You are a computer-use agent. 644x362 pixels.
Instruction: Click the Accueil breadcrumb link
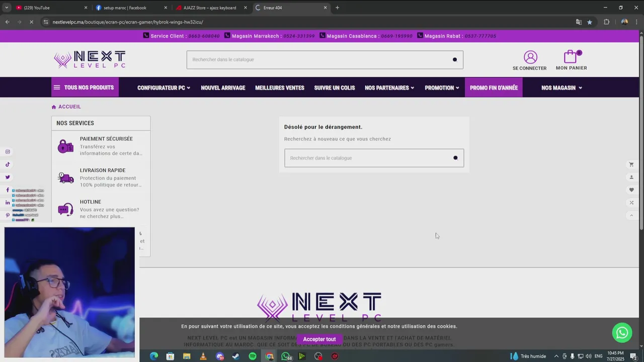69,107
